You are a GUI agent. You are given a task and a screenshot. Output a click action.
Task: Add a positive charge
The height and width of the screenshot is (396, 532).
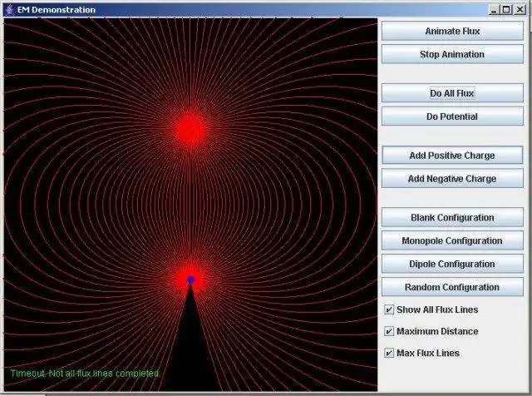tap(452, 156)
